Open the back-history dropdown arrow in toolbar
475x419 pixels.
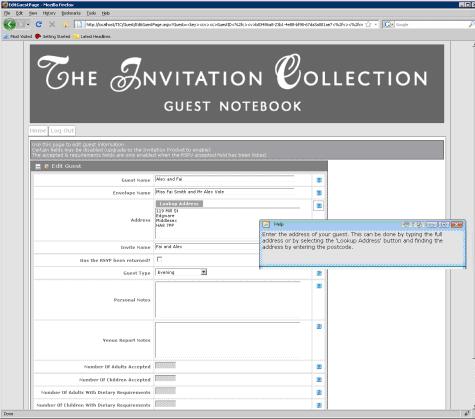28,24
